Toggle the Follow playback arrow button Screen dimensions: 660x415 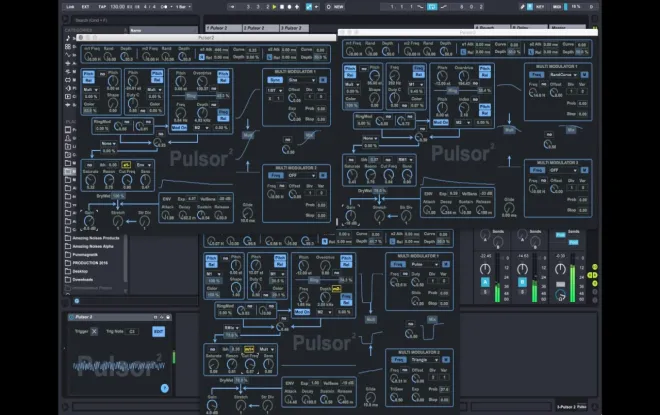pos(232,7)
